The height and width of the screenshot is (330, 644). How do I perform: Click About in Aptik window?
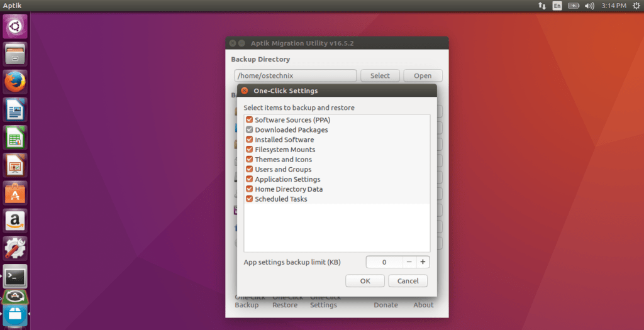(423, 305)
